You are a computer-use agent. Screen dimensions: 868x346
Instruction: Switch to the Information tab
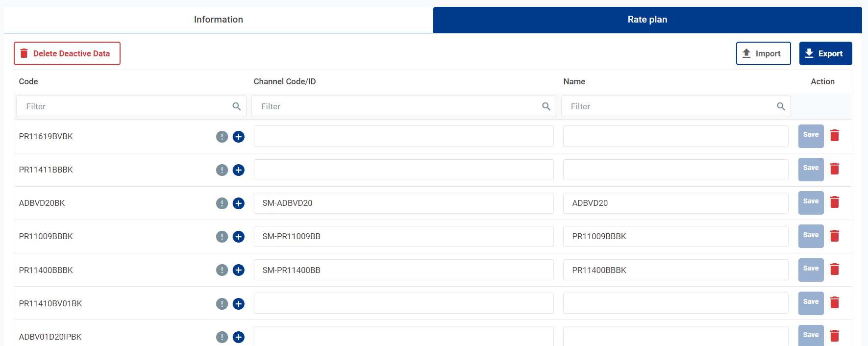[219, 20]
